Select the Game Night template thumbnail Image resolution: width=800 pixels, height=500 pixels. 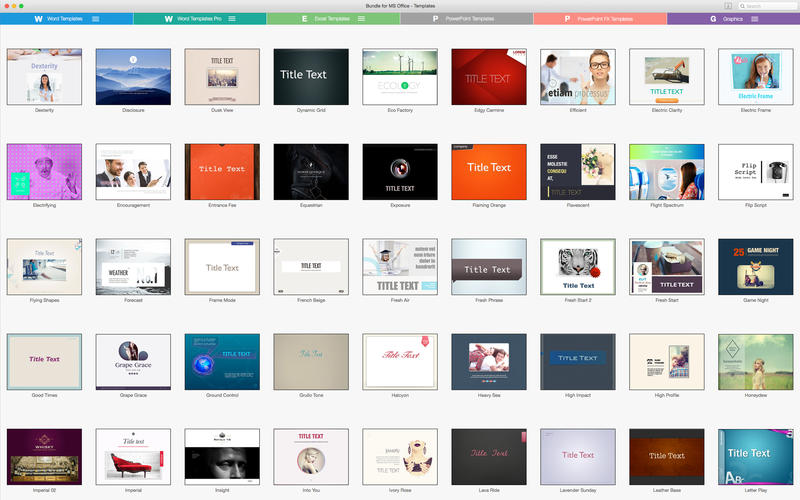click(x=755, y=266)
